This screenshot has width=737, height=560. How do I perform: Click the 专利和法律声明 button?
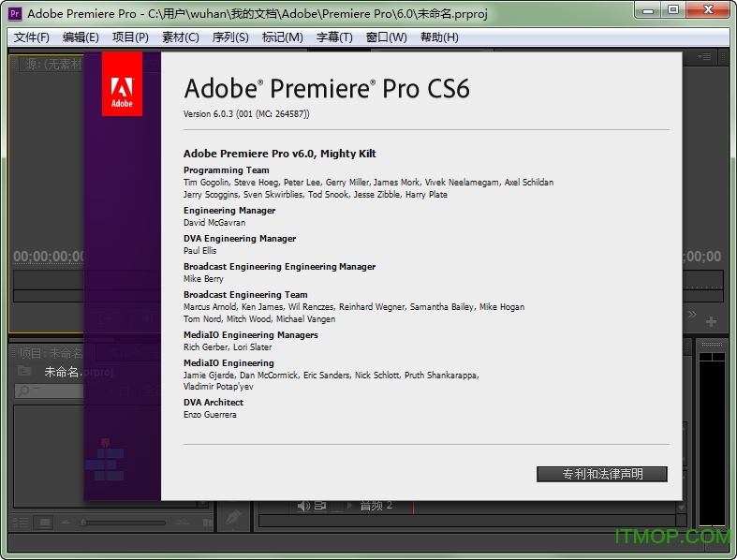click(601, 474)
